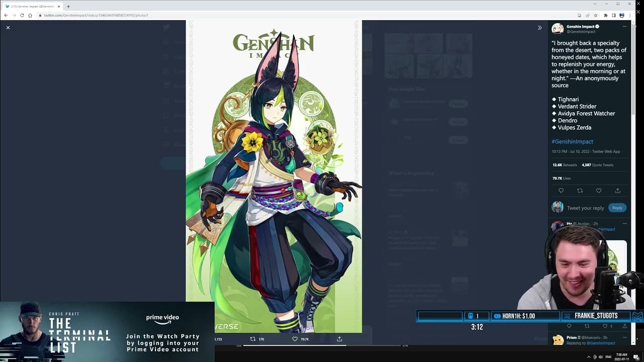Click the reply bubble icon in the sidebar tweet
Viewport: 644px width, 362px height.
(x=561, y=191)
